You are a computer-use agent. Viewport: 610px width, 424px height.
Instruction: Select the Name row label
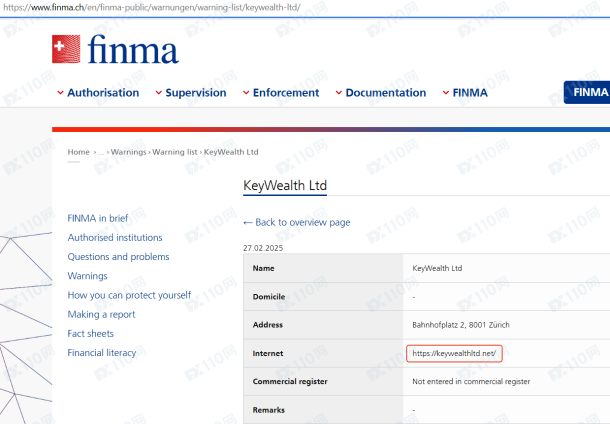[x=263, y=268]
